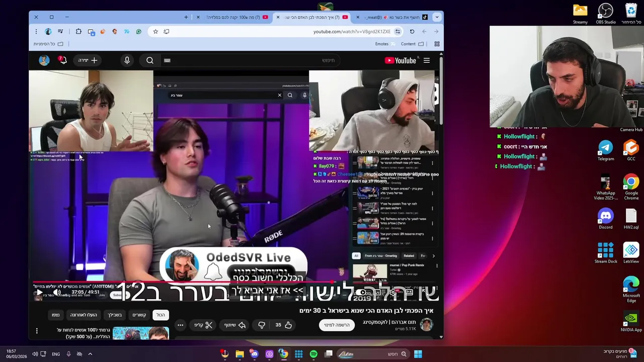
Task: Open the YouTube notifications bell
Action: (x=62, y=60)
